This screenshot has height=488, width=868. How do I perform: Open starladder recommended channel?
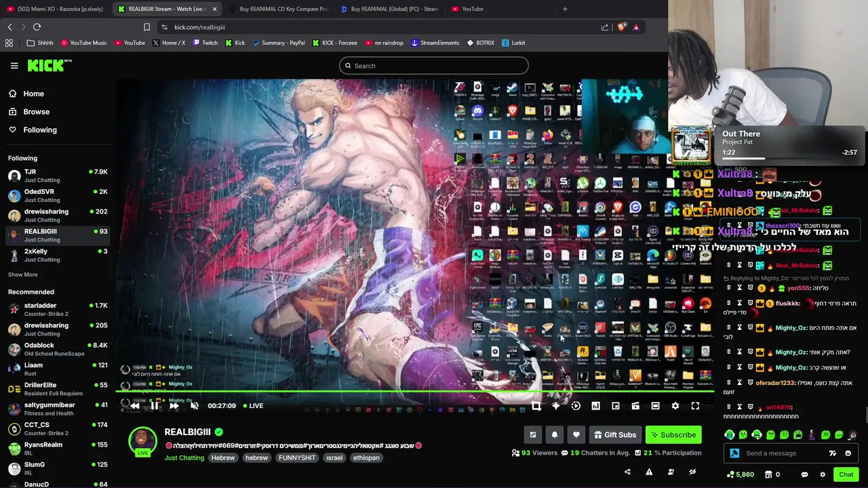click(58, 309)
